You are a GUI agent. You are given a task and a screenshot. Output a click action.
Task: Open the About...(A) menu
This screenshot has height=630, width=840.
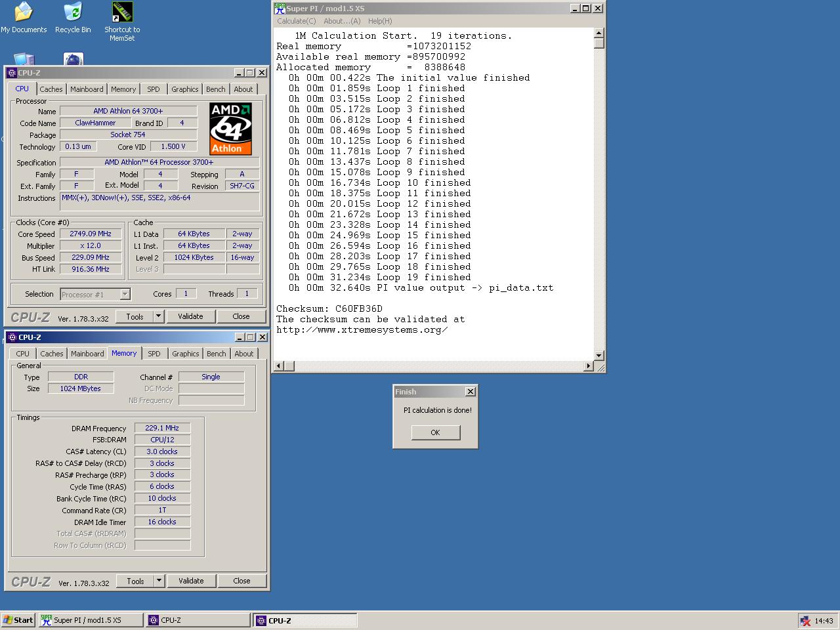point(342,21)
